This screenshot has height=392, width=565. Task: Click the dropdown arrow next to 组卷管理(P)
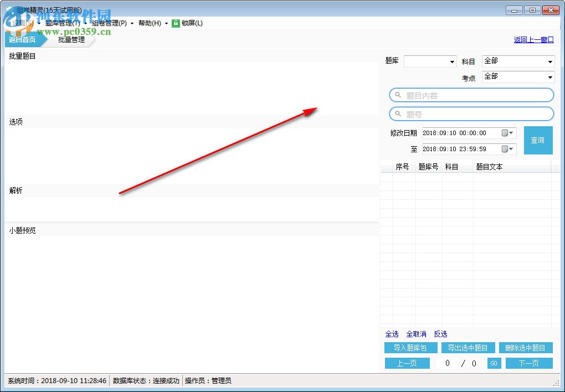coord(132,23)
